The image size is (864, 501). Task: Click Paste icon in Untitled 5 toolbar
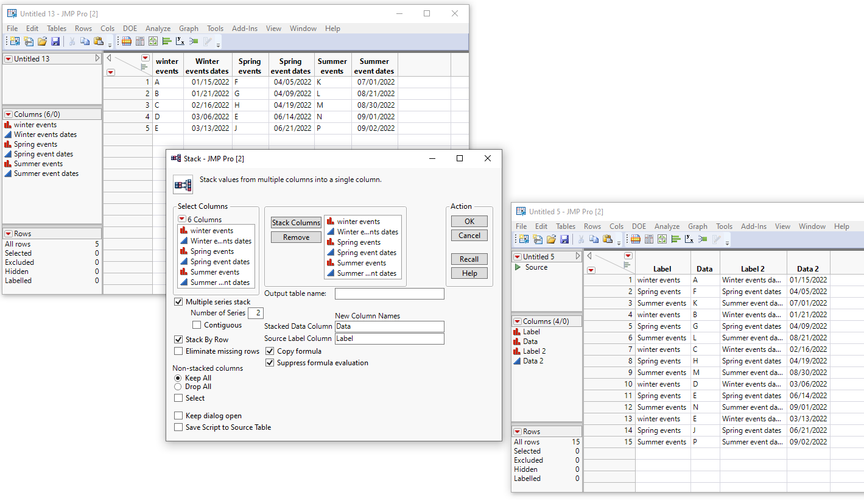tap(608, 239)
